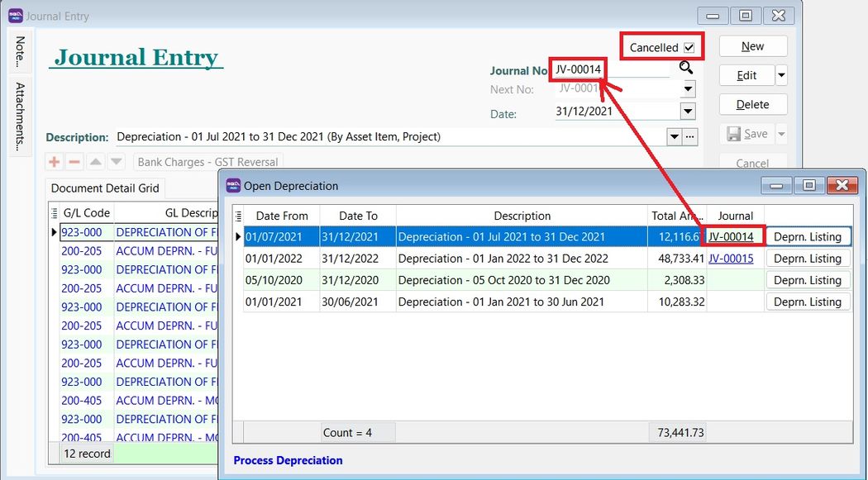Screen dimensions: 868x480
Task: Expand the Date dropdown arrow
Action: (x=687, y=112)
